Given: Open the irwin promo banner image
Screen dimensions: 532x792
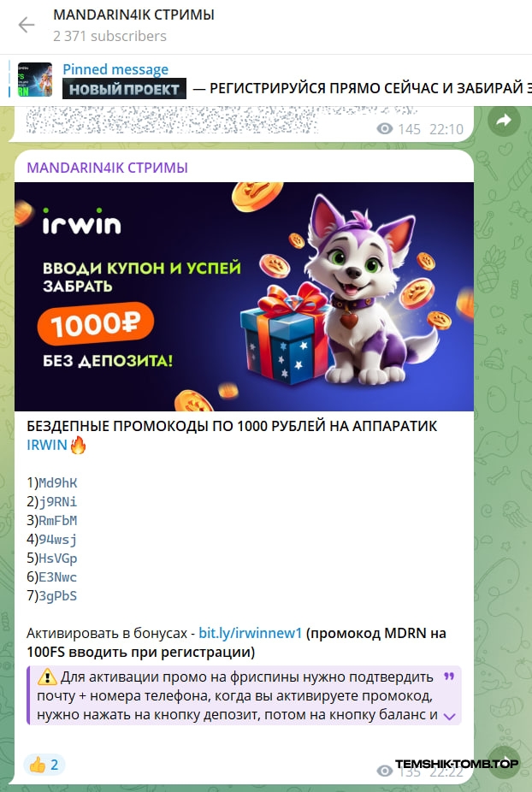Looking at the screenshot, I should pyautogui.click(x=244, y=297).
